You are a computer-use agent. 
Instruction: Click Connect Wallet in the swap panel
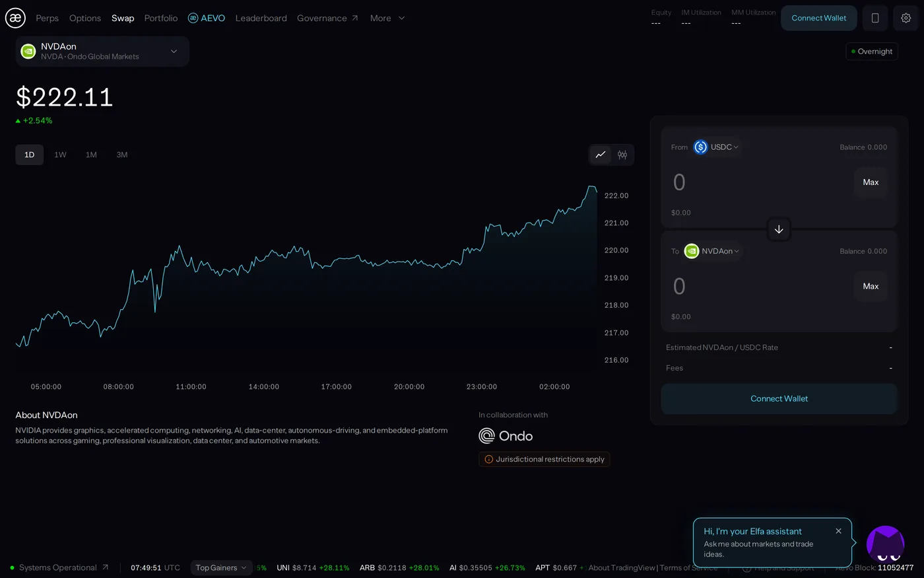click(x=779, y=399)
